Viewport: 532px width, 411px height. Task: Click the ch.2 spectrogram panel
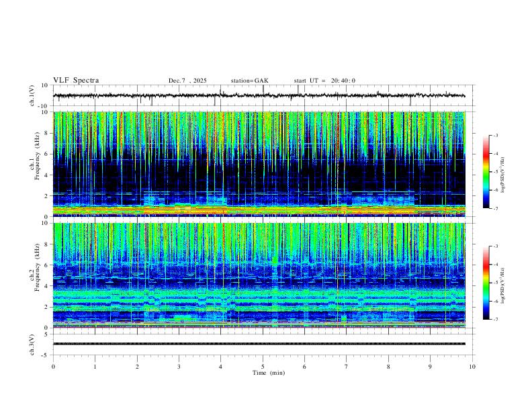pyautogui.click(x=259, y=275)
